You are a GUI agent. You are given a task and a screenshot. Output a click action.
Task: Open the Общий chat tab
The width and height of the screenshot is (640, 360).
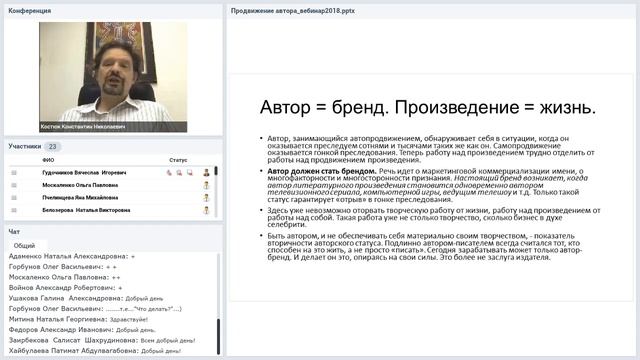tap(24, 246)
